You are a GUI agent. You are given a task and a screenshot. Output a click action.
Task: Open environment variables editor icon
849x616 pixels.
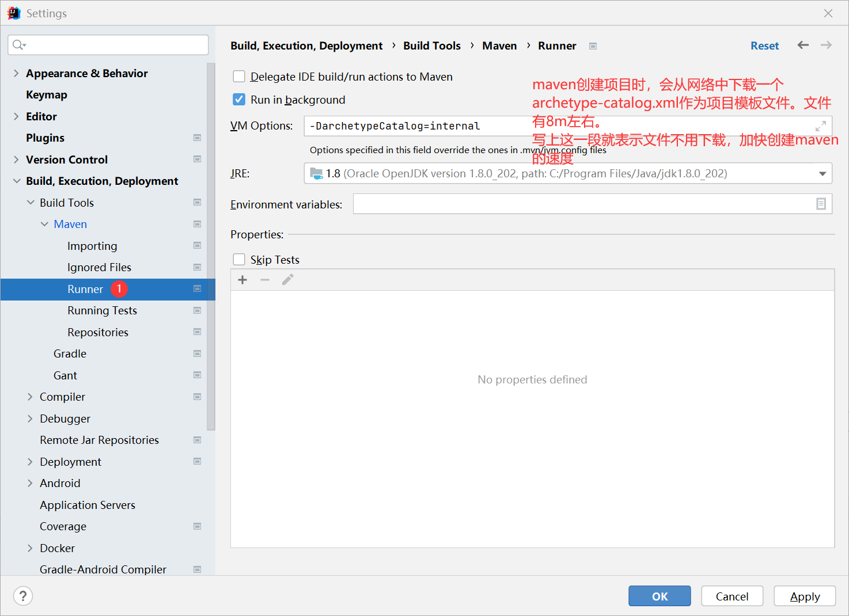821,204
